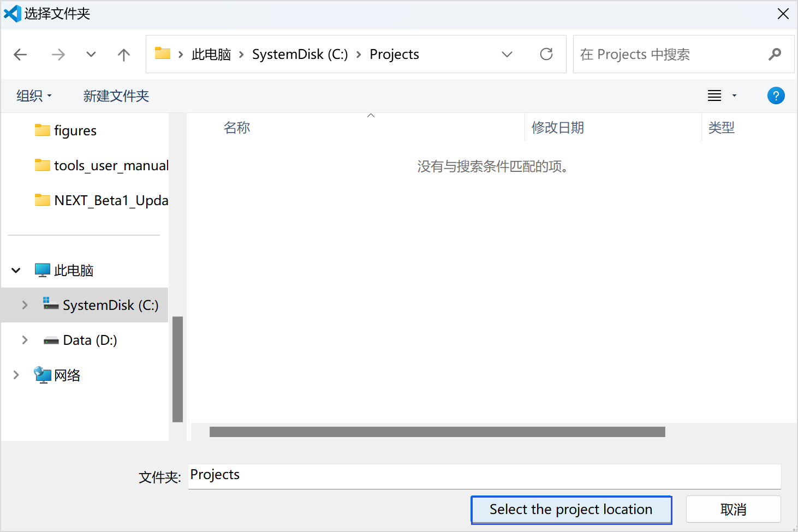This screenshot has width=798, height=532.
Task: Refresh the Projects folder view
Action: [x=546, y=54]
